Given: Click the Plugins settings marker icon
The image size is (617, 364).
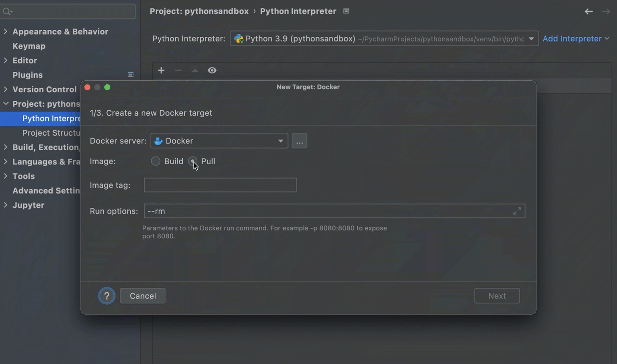Looking at the screenshot, I should [x=131, y=75].
